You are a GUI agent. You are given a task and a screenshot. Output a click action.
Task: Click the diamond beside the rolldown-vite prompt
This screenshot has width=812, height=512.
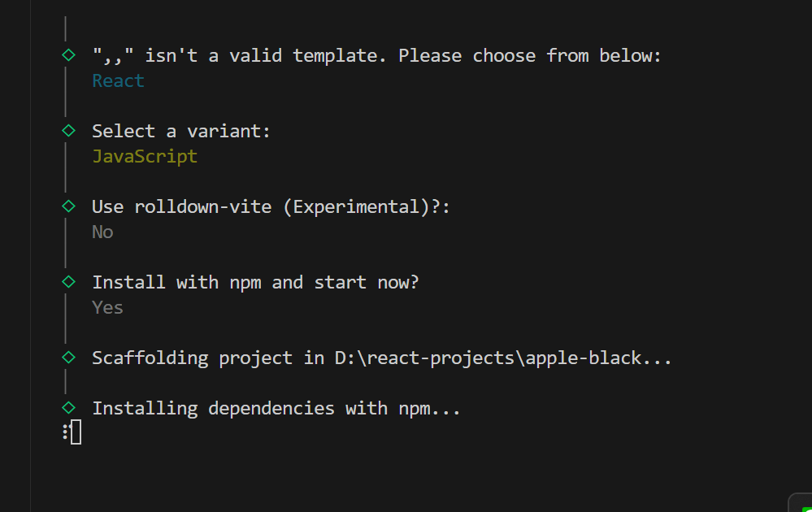point(69,206)
